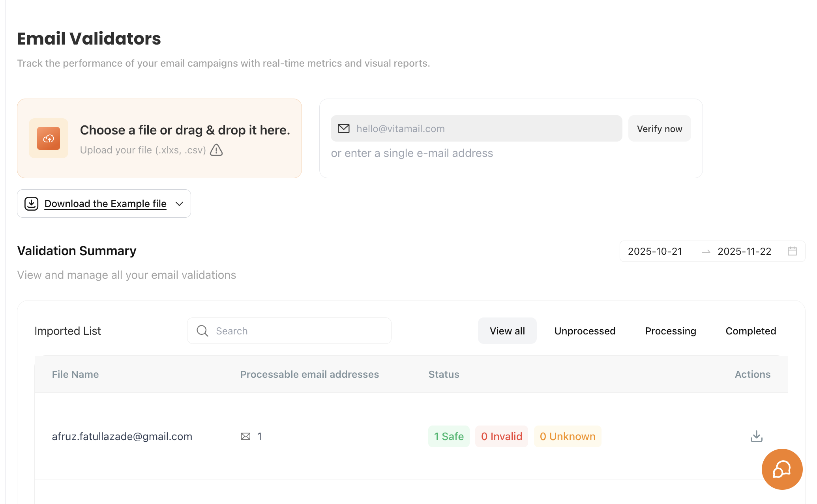Click the orange cloud upload icon
Screen dimensions: 817x504
49,138
